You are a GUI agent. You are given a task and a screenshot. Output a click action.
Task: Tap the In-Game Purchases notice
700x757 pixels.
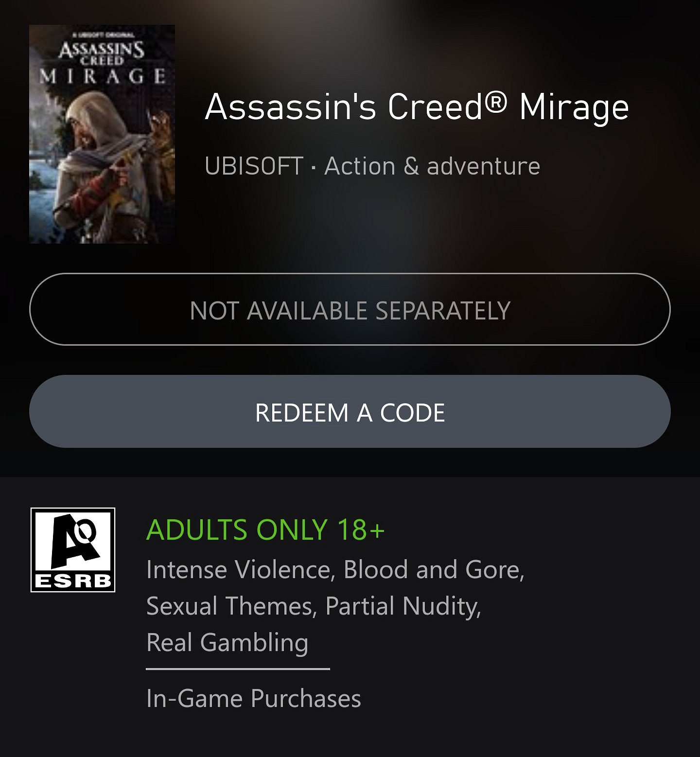[253, 698]
